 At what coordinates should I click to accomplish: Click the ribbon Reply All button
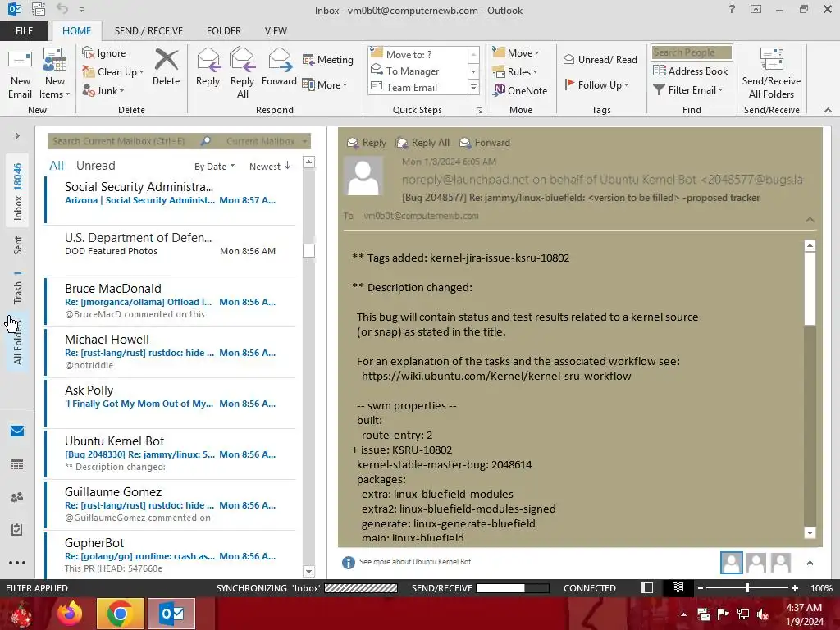pyautogui.click(x=242, y=74)
